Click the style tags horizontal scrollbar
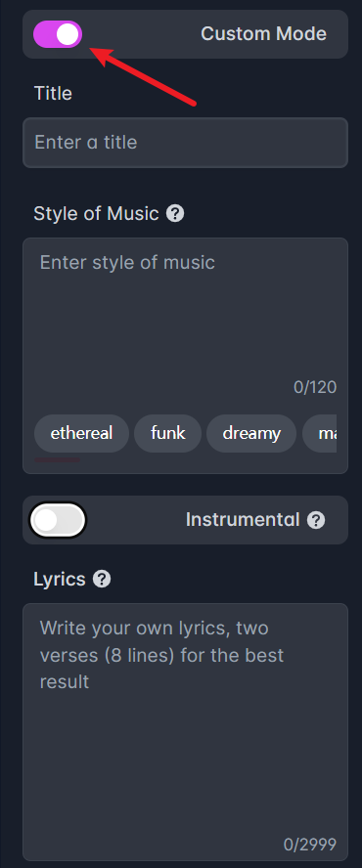The height and width of the screenshot is (868, 362). click(x=57, y=459)
